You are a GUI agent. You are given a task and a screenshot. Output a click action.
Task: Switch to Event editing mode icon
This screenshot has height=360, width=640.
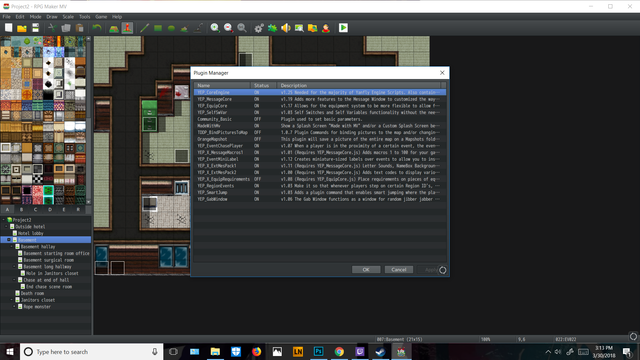click(x=127, y=28)
